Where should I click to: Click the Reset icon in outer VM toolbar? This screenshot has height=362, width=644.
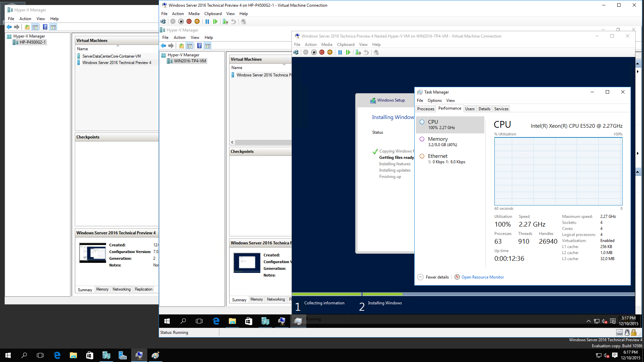(x=215, y=21)
